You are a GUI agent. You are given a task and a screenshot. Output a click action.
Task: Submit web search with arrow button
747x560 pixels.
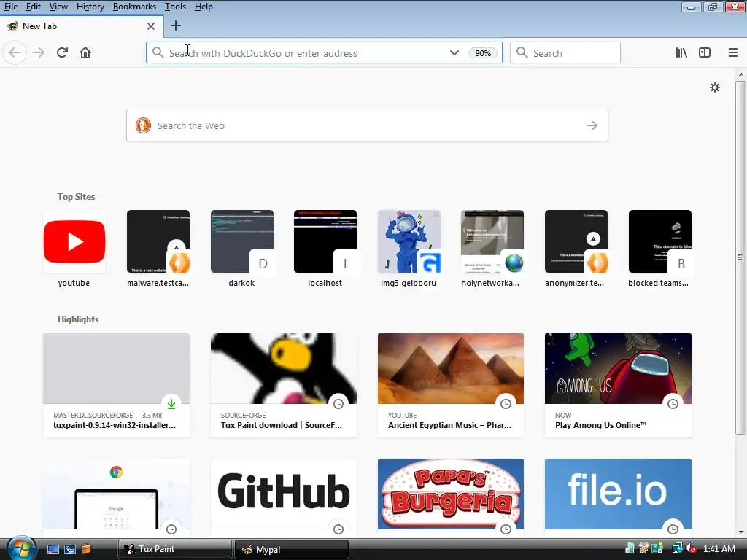(592, 125)
